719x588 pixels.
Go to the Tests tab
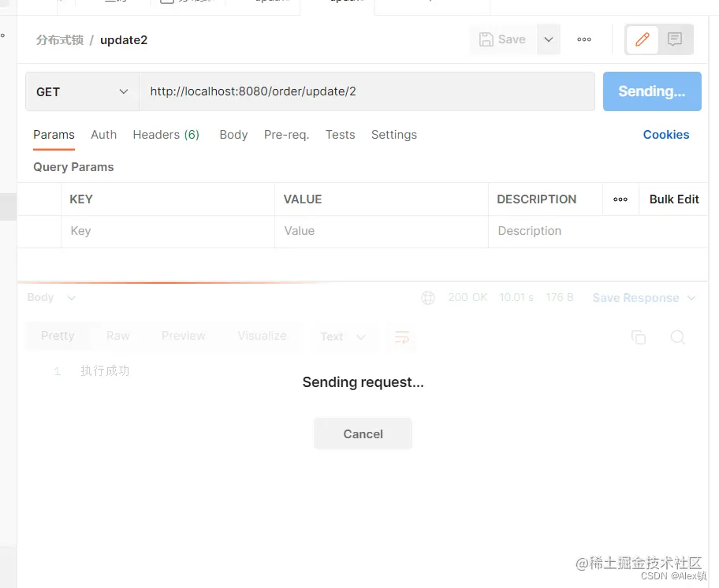tap(341, 135)
